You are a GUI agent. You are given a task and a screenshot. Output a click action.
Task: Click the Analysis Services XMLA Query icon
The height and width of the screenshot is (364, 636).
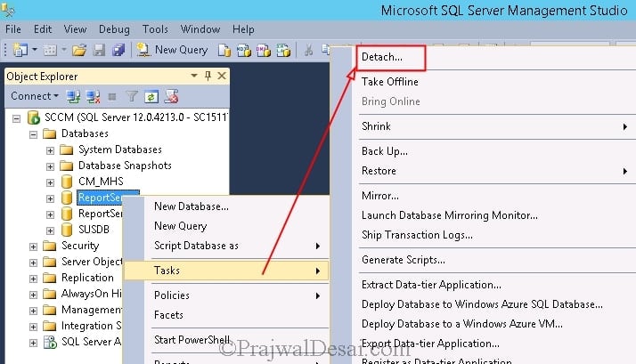coord(283,50)
